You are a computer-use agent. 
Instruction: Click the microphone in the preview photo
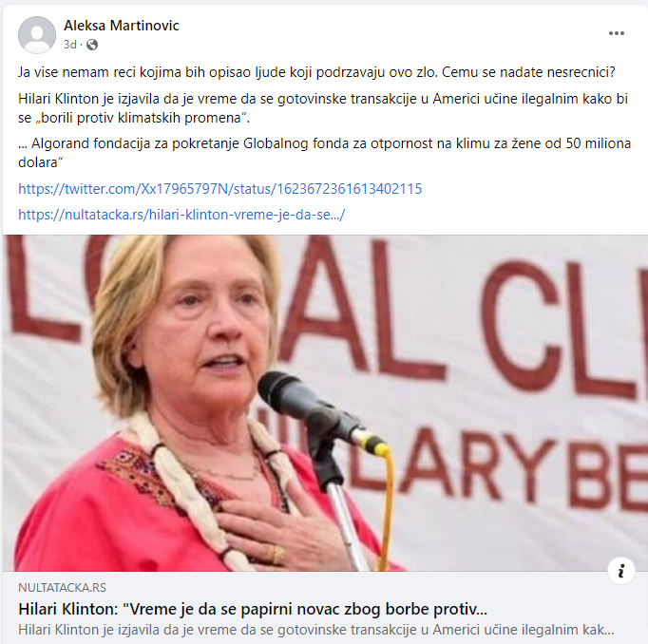coord(318,411)
